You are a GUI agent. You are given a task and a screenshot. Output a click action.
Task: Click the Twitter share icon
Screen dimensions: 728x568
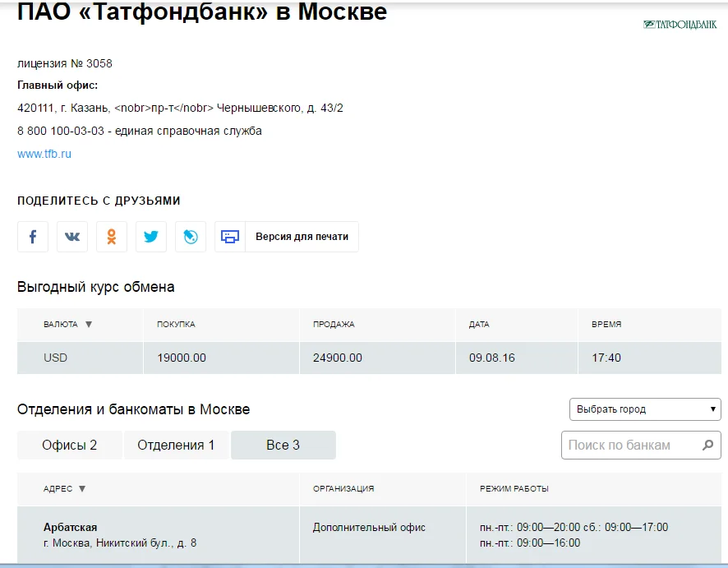point(151,237)
